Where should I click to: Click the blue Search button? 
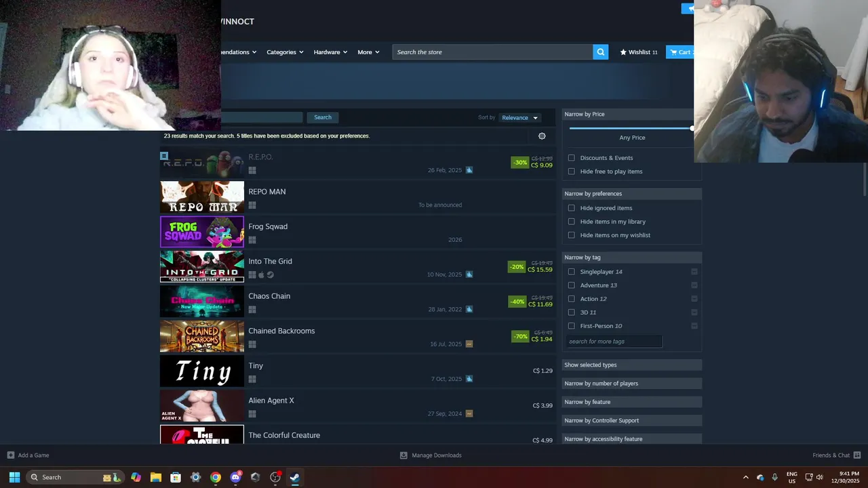(323, 117)
